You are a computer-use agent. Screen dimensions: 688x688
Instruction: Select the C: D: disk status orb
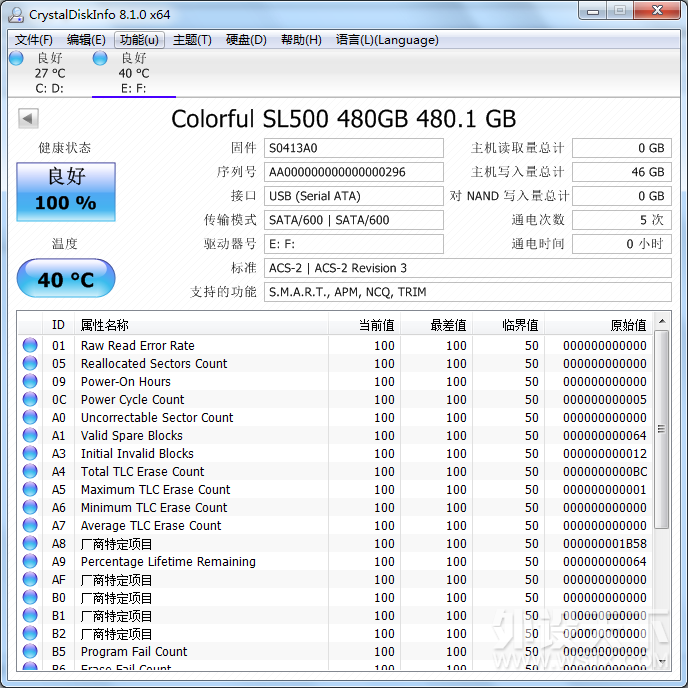tap(16, 59)
